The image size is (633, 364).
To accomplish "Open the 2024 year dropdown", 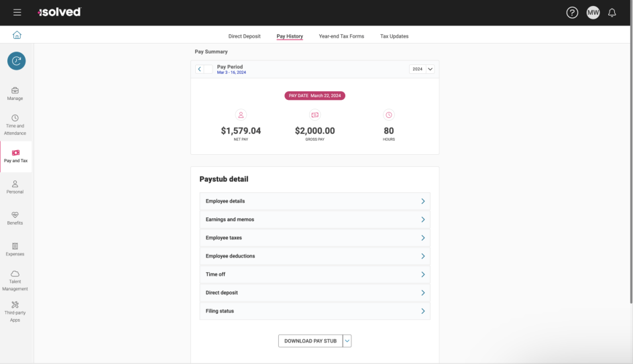I will 422,69.
